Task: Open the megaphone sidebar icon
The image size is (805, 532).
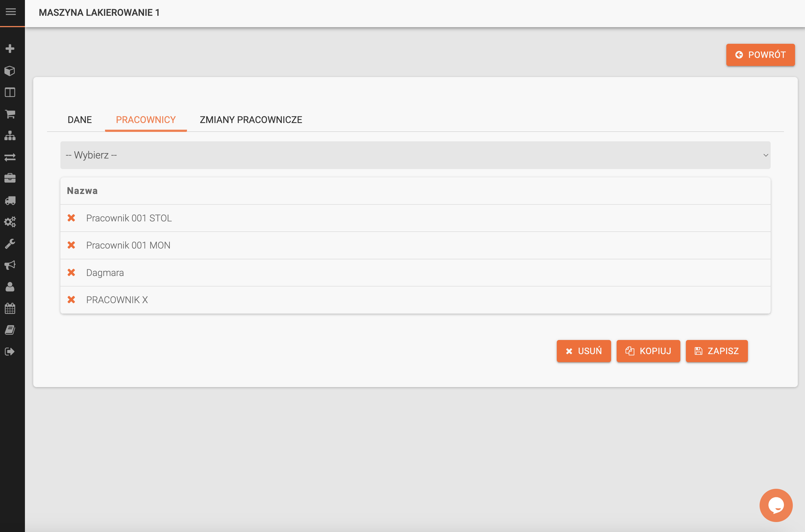Action: (10, 265)
